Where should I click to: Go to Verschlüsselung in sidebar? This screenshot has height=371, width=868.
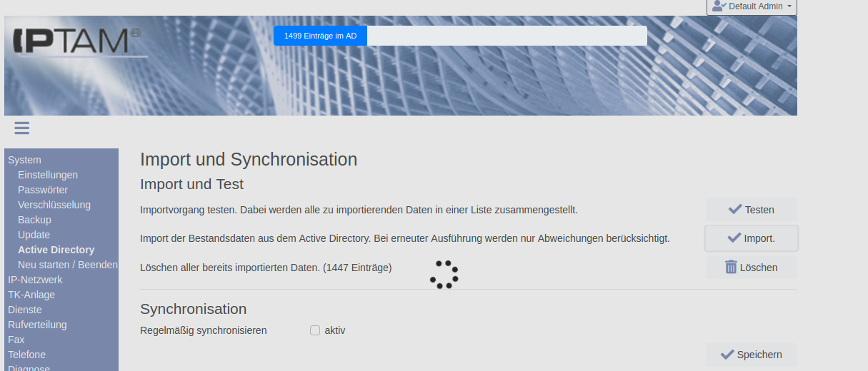pyautogui.click(x=54, y=205)
